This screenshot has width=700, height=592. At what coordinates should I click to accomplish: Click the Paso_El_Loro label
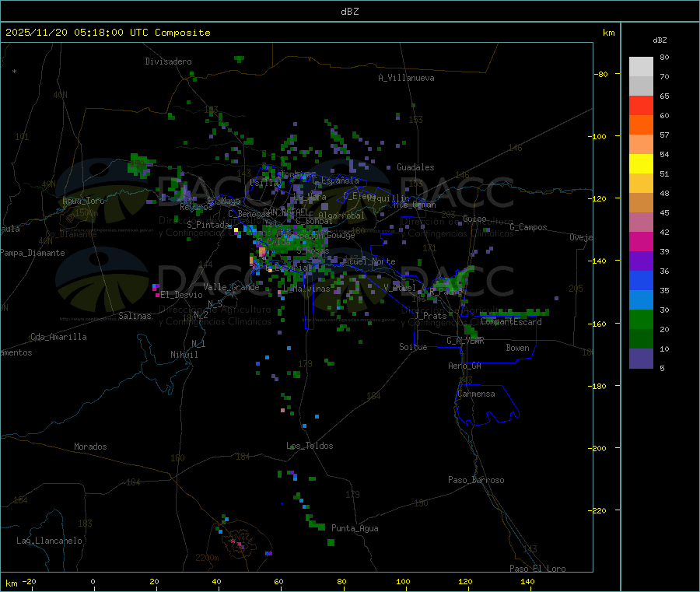coord(538,569)
